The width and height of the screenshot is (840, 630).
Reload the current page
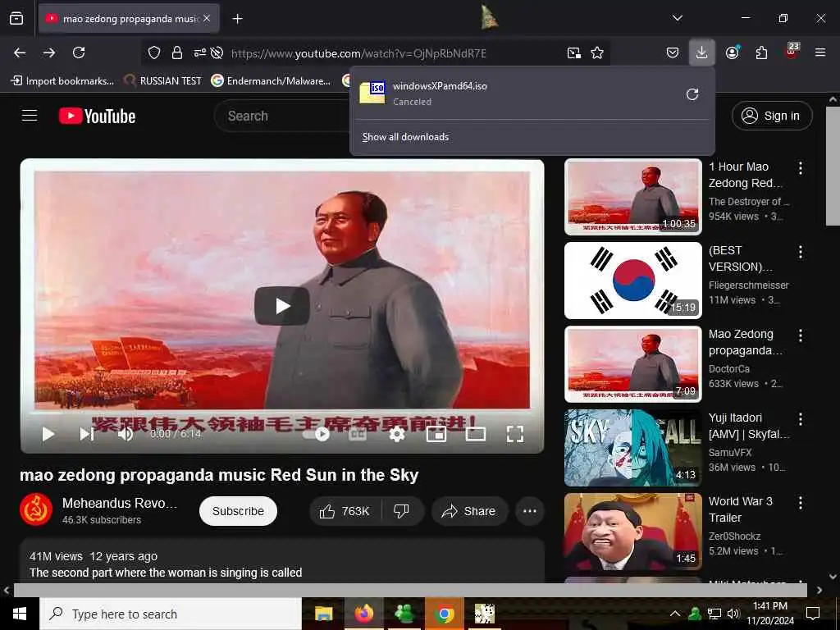tap(79, 52)
